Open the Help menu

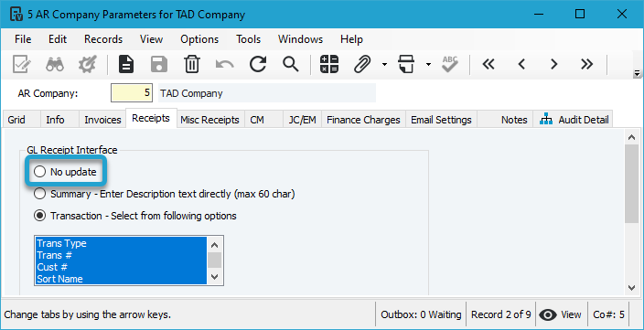point(351,39)
